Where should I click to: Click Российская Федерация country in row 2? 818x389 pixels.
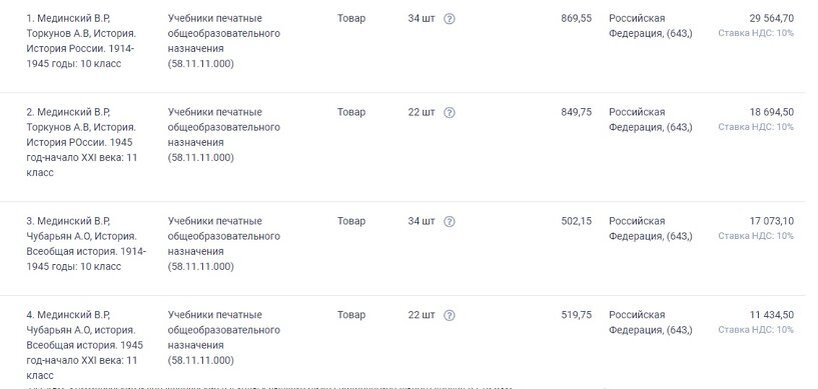click(651, 120)
